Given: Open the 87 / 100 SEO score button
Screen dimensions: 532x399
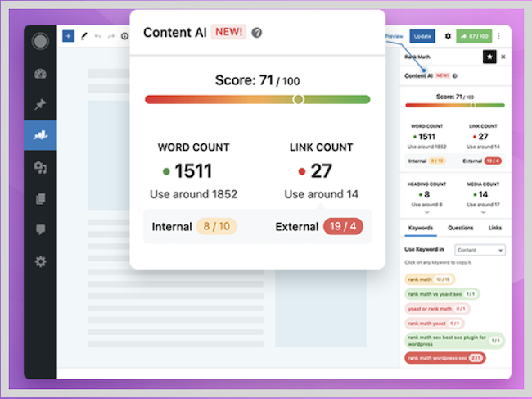Looking at the screenshot, I should click(x=474, y=36).
